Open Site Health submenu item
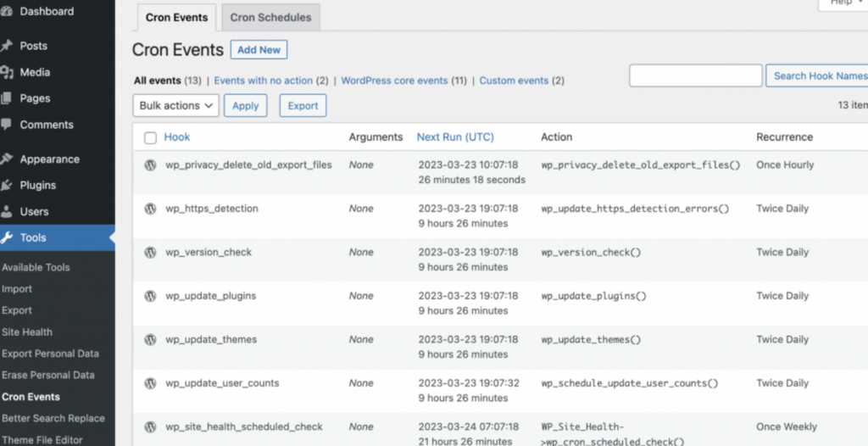The image size is (868, 446). pyautogui.click(x=27, y=332)
